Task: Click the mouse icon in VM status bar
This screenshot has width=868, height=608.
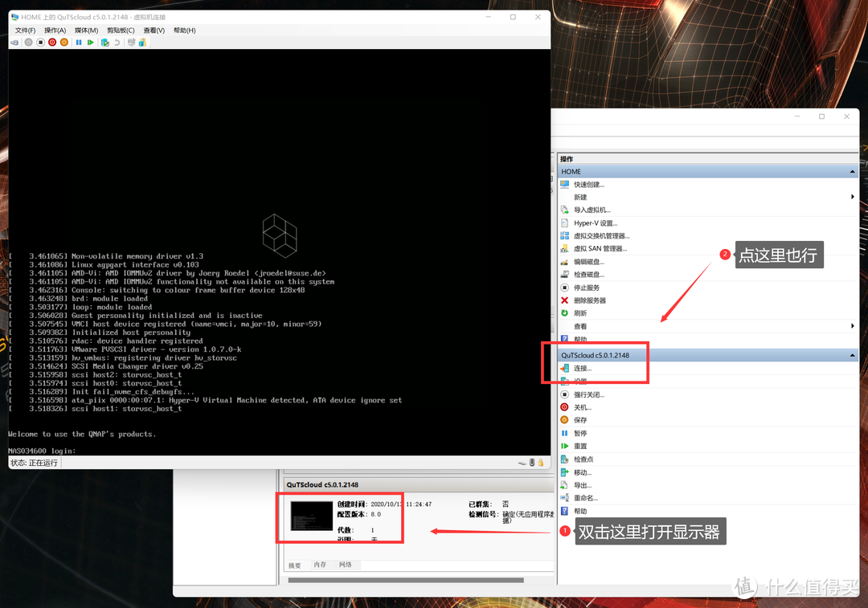Action: pyautogui.click(x=532, y=463)
